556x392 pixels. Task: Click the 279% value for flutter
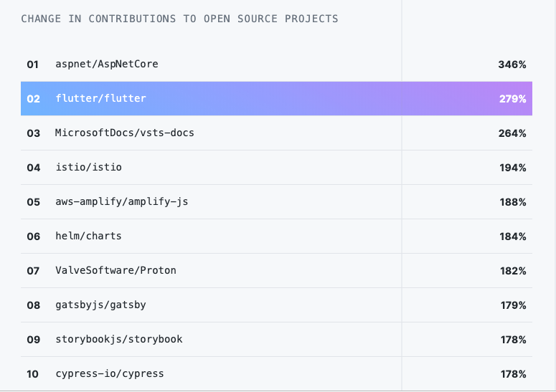(x=513, y=99)
